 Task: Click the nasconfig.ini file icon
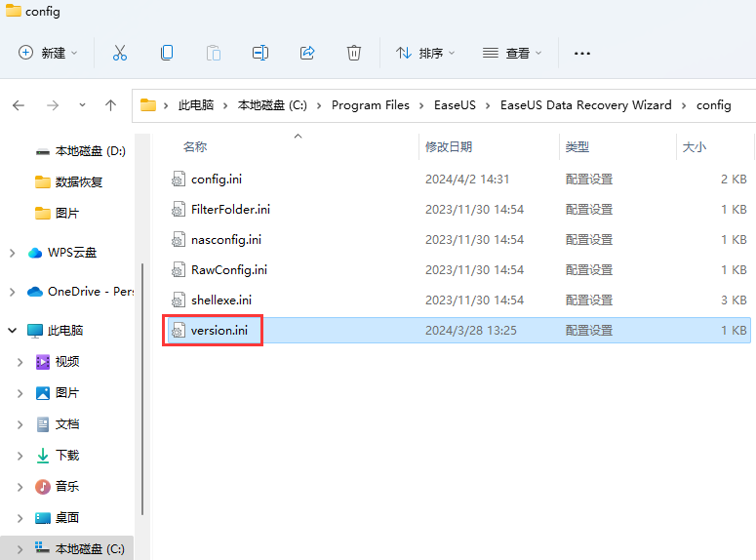point(179,240)
